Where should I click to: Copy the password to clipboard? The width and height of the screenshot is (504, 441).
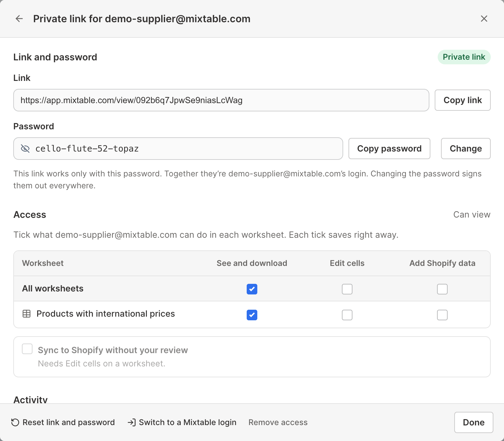tap(389, 149)
